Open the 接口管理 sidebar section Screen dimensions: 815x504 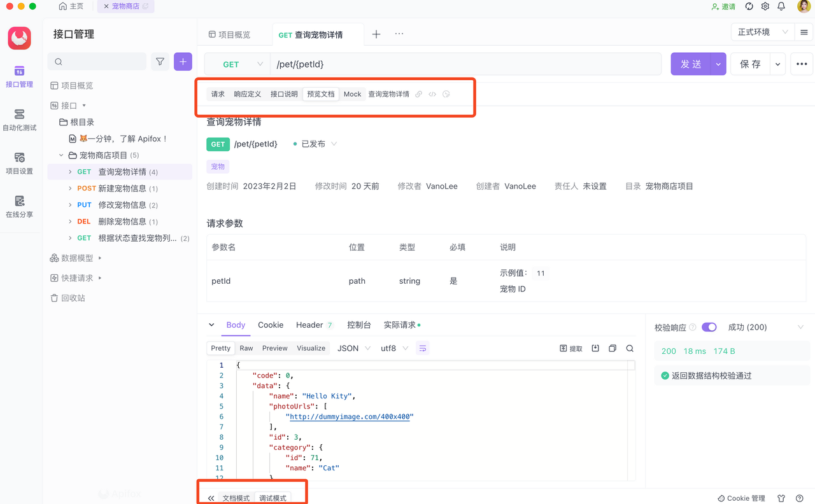[x=19, y=76]
